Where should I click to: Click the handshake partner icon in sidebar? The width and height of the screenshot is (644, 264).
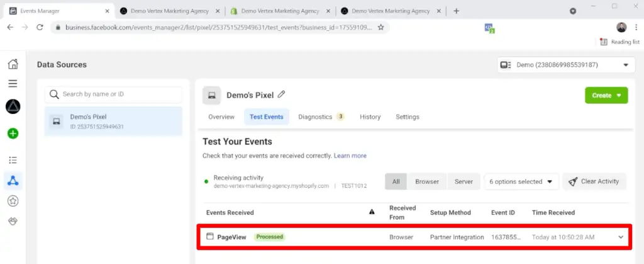[x=13, y=222]
